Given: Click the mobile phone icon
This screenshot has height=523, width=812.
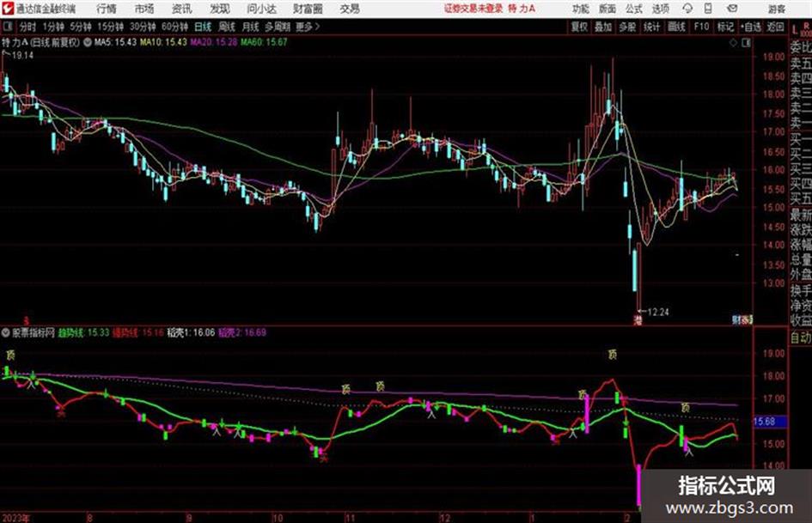Looking at the screenshot, I should click(x=708, y=9).
